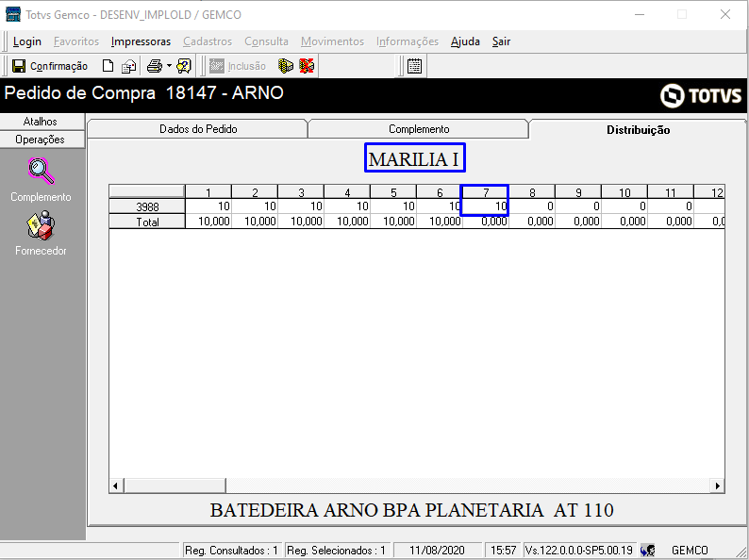Click the printer icon
This screenshot has width=749, height=560.
(x=155, y=66)
